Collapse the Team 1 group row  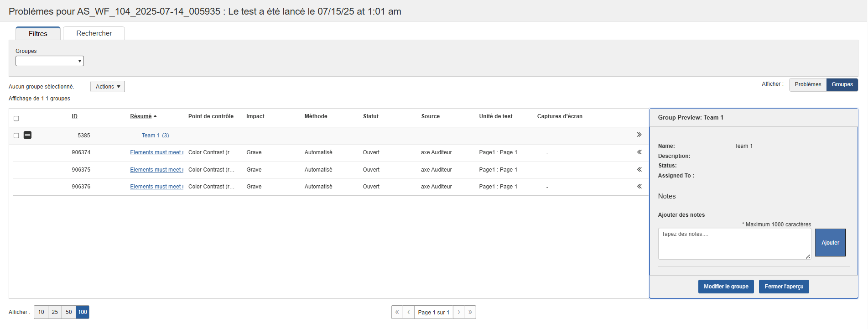(27, 135)
